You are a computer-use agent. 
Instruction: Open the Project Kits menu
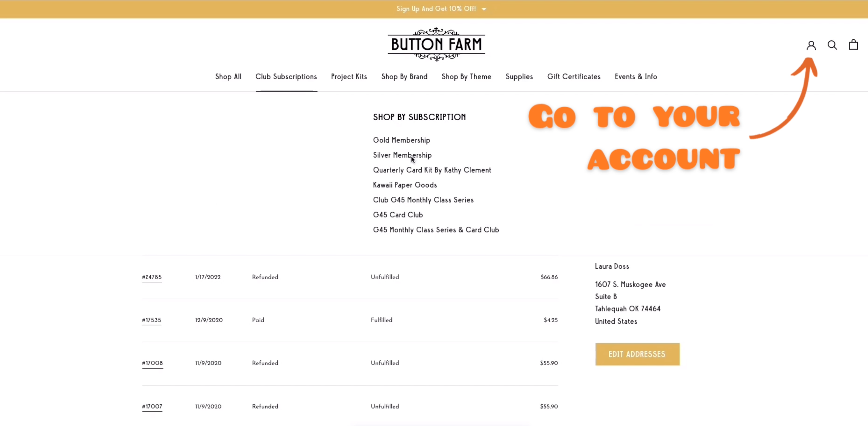pos(349,77)
